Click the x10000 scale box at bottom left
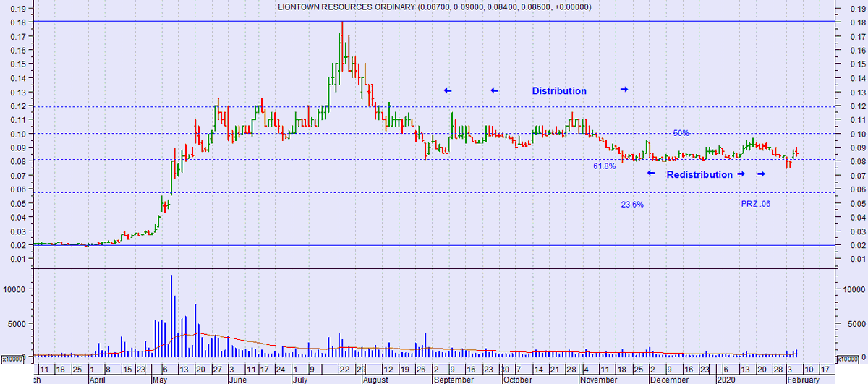868x384 pixels. coord(14,359)
